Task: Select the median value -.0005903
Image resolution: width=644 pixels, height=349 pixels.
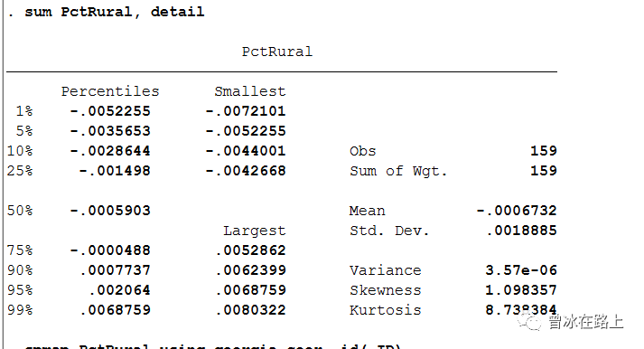Action: 110,211
